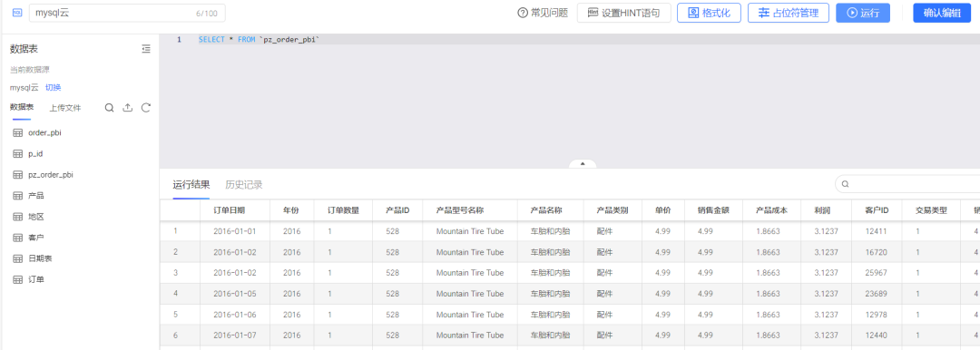Run the SQL query with 运行

pyautogui.click(x=863, y=13)
